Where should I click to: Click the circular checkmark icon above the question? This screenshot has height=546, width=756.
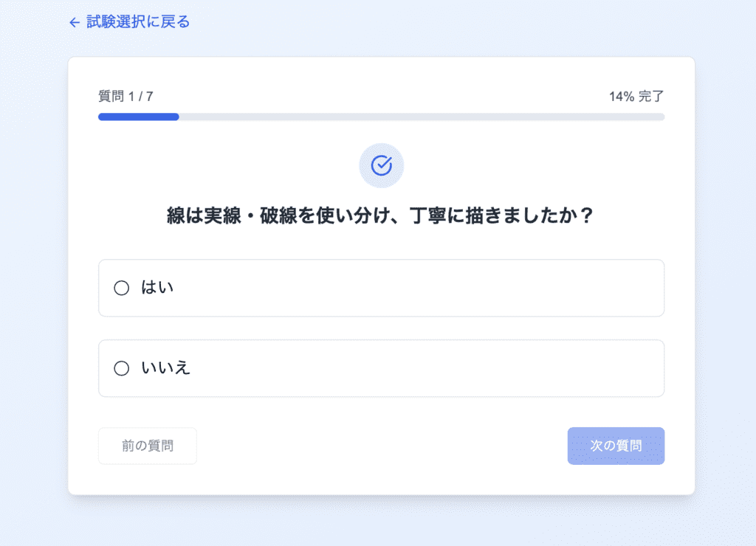[x=381, y=165]
